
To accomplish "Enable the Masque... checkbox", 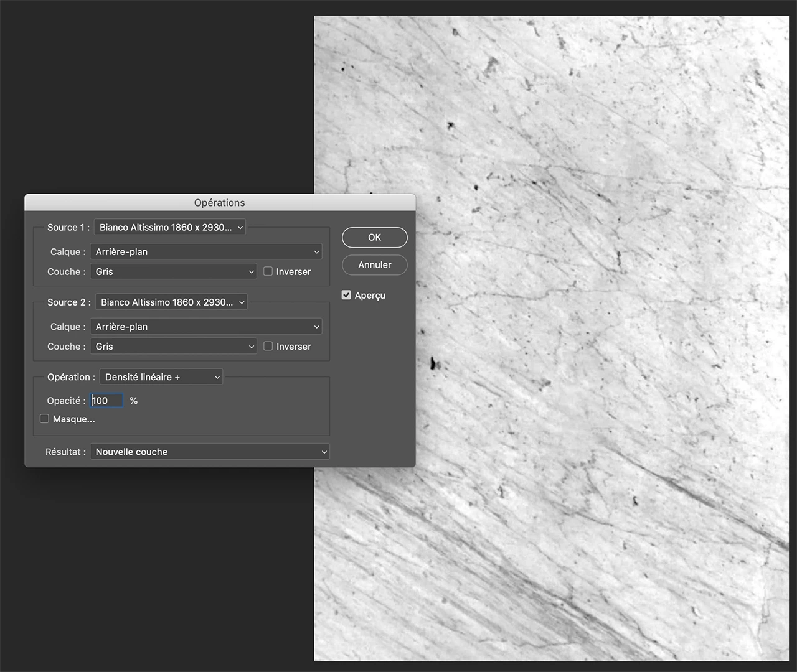I will pos(44,419).
